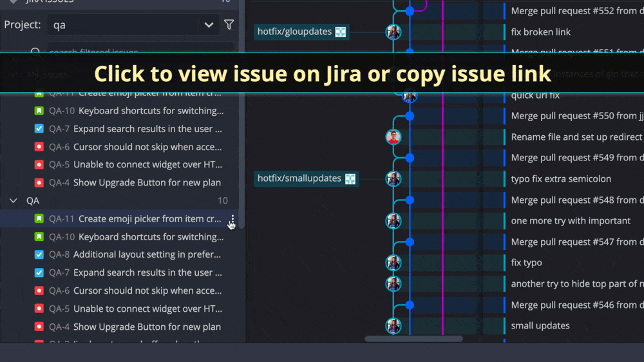
Task: Select 'Merge pull request #546' commit message
Action: (x=577, y=305)
